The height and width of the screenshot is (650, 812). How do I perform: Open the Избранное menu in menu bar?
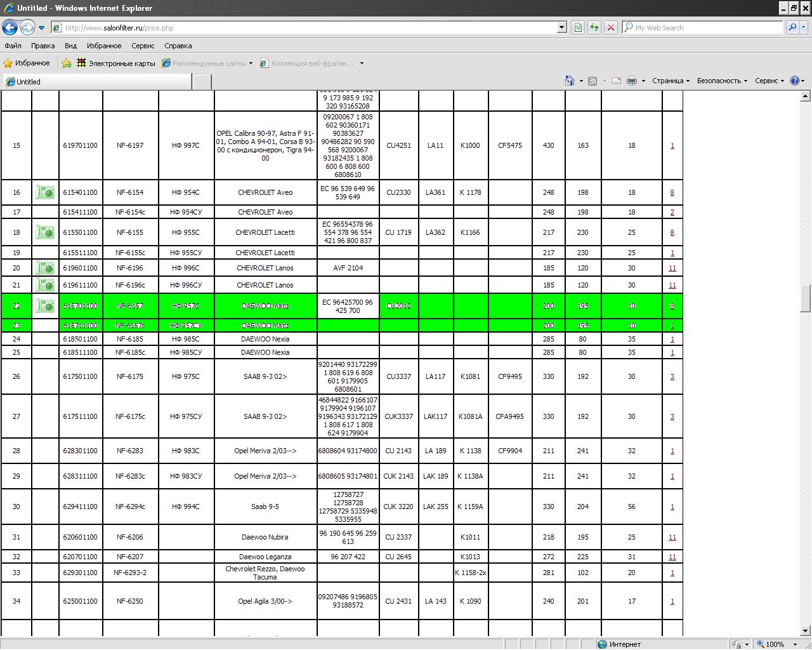[x=104, y=46]
